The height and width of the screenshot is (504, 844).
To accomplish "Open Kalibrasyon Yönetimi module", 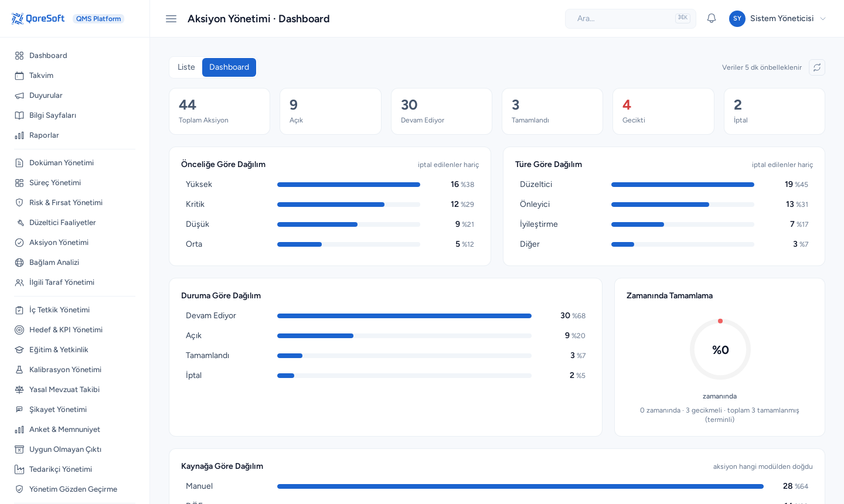I will pos(75,370).
